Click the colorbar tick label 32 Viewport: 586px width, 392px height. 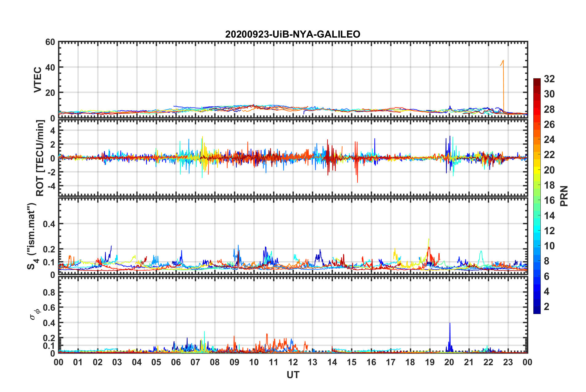coord(549,79)
